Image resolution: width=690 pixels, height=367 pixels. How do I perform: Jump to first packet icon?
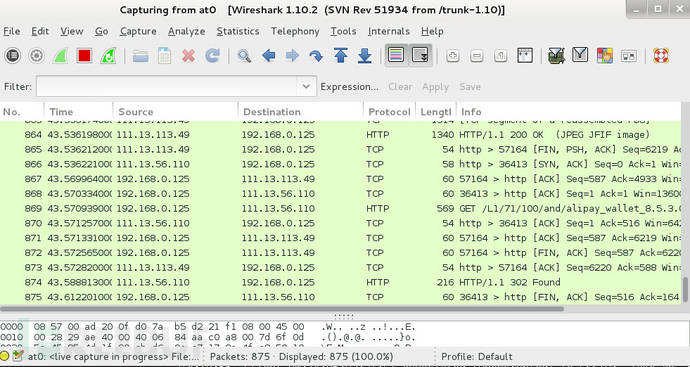pos(341,56)
